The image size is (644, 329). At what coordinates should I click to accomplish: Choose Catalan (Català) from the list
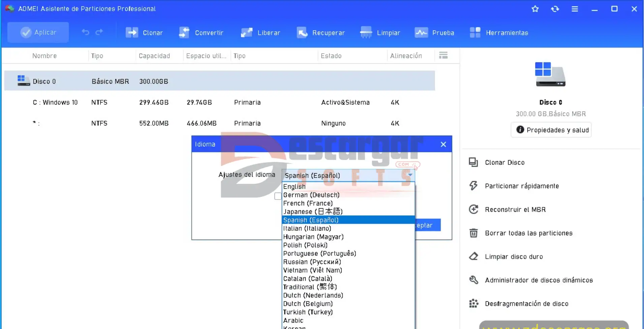(x=348, y=278)
